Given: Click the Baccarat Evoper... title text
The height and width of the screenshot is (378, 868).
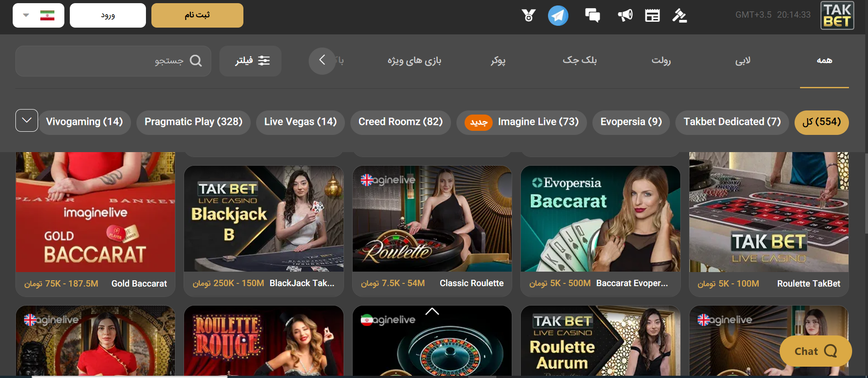Looking at the screenshot, I should 632,283.
